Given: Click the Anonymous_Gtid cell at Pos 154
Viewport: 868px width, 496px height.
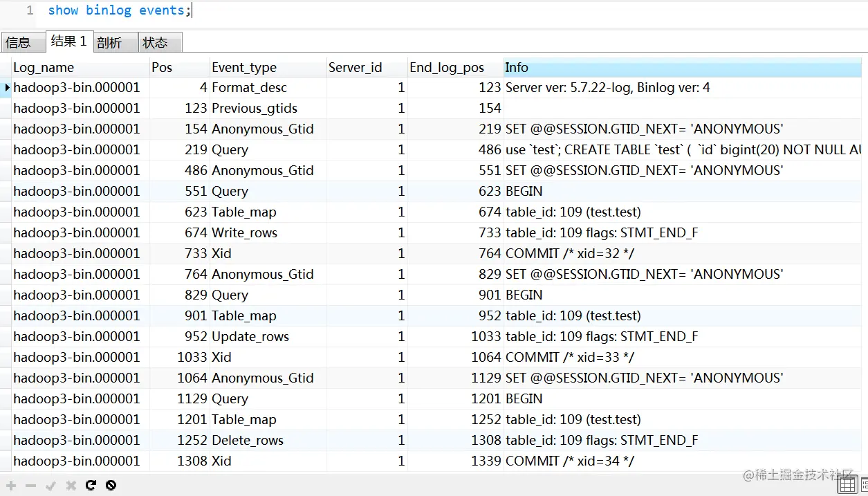Looking at the screenshot, I should pos(268,129).
